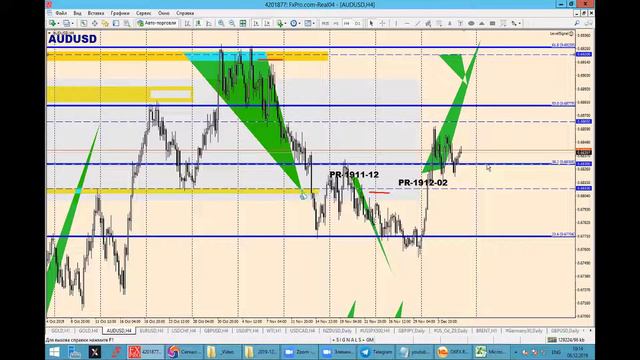The height and width of the screenshot is (360, 640).
Task: Switch chart to bar chart icon
Action: click(187, 23)
